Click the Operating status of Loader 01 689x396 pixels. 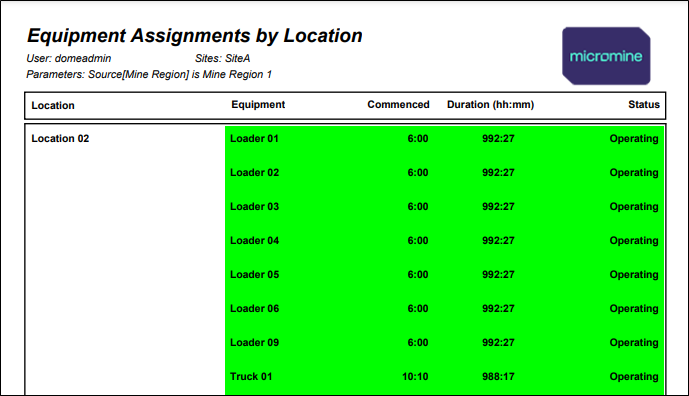(634, 139)
